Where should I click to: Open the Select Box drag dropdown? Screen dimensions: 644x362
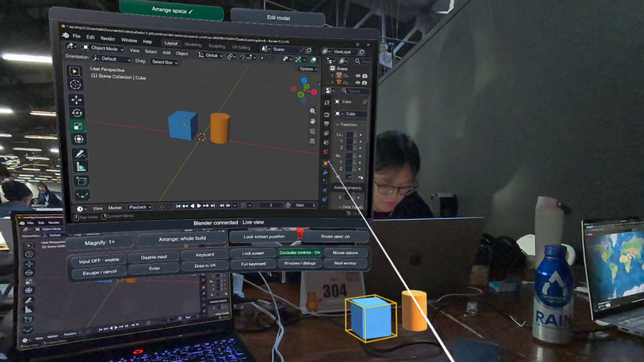tap(165, 62)
